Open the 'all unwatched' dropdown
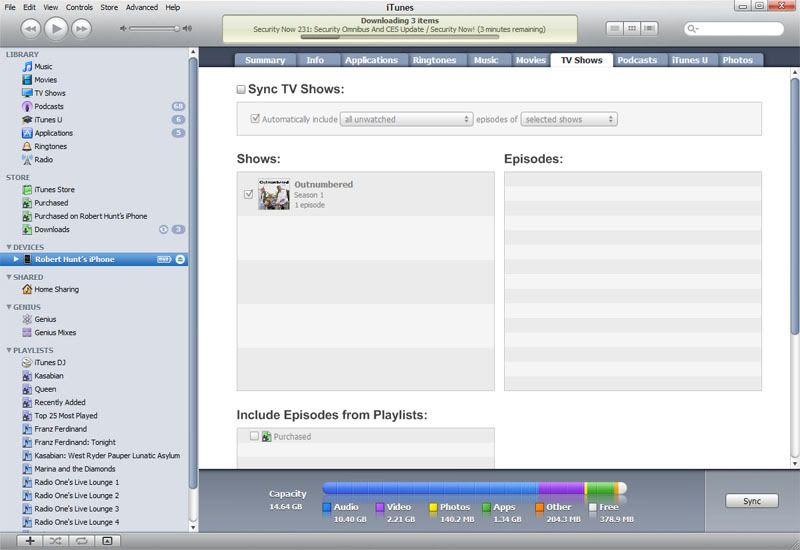 [x=406, y=119]
